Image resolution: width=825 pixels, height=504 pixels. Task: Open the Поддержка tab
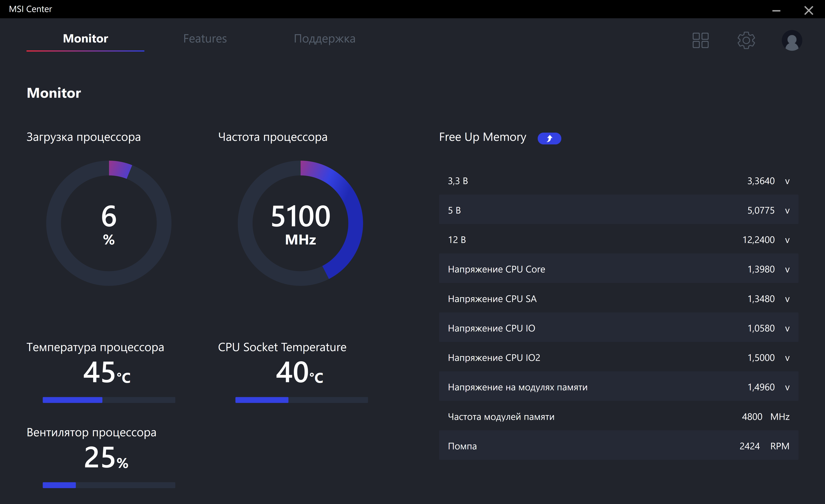tap(324, 39)
